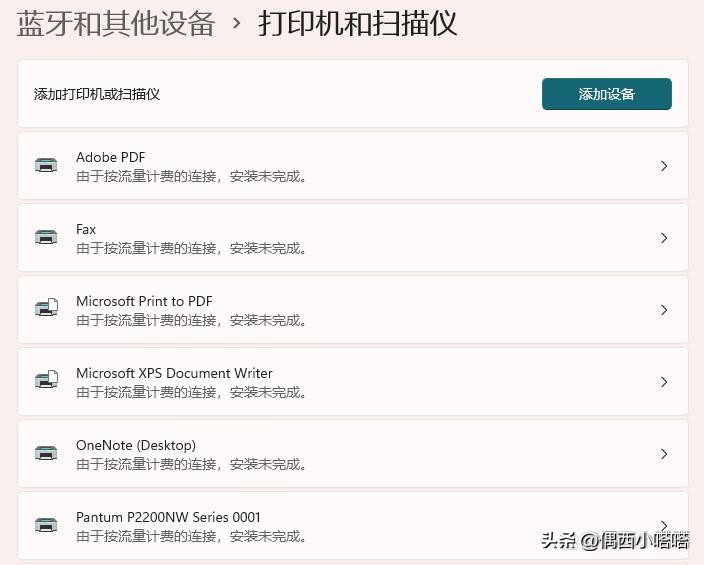
Task: Expand the Fax row chevron
Action: pos(664,238)
